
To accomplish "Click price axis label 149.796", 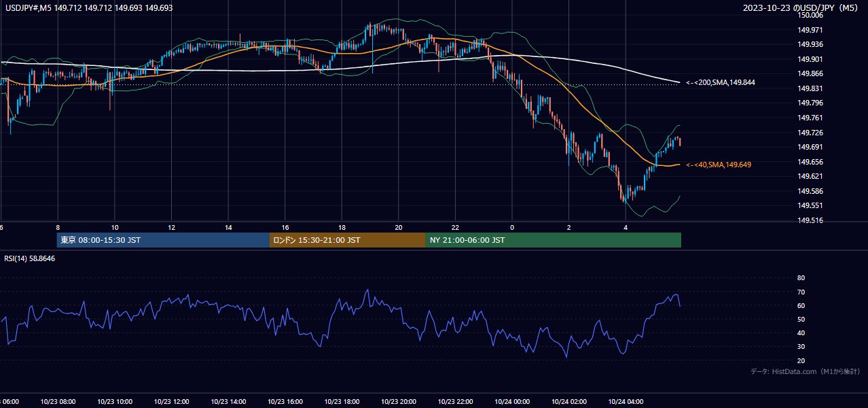I will coord(810,103).
